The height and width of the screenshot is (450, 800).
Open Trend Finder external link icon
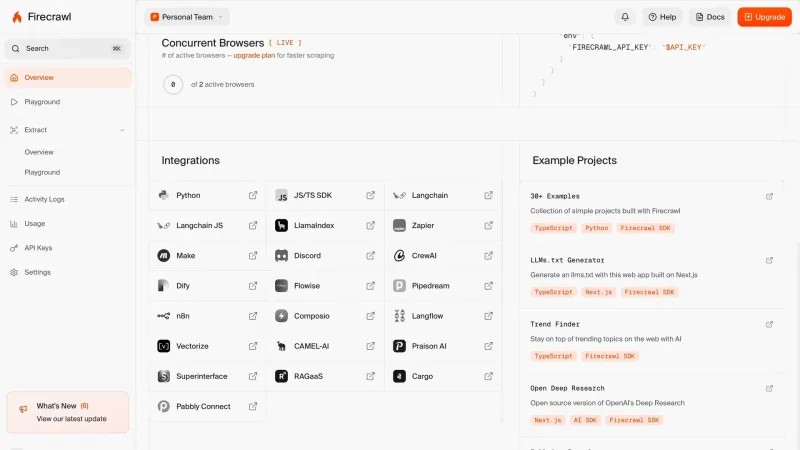click(769, 324)
